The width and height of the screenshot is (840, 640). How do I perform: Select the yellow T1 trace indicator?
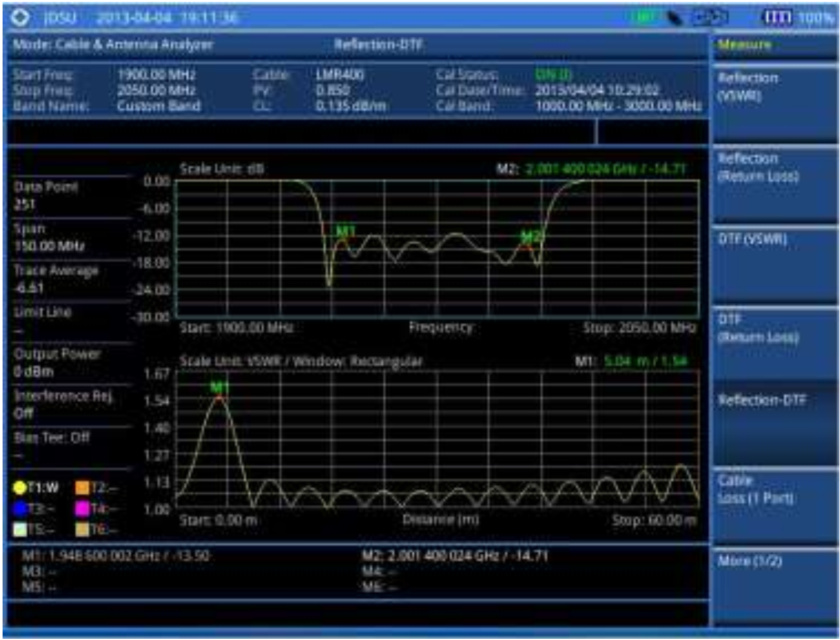click(20, 488)
